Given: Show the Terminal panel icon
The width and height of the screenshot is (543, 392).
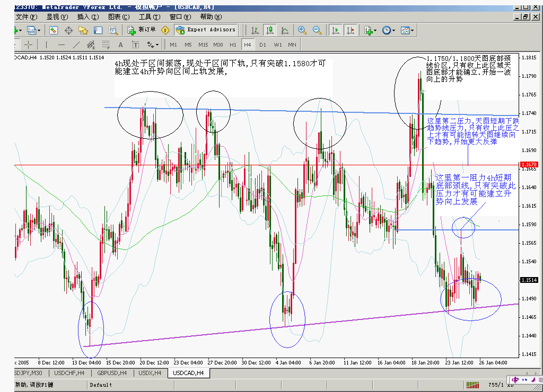Looking at the screenshot, I should [x=98, y=30].
